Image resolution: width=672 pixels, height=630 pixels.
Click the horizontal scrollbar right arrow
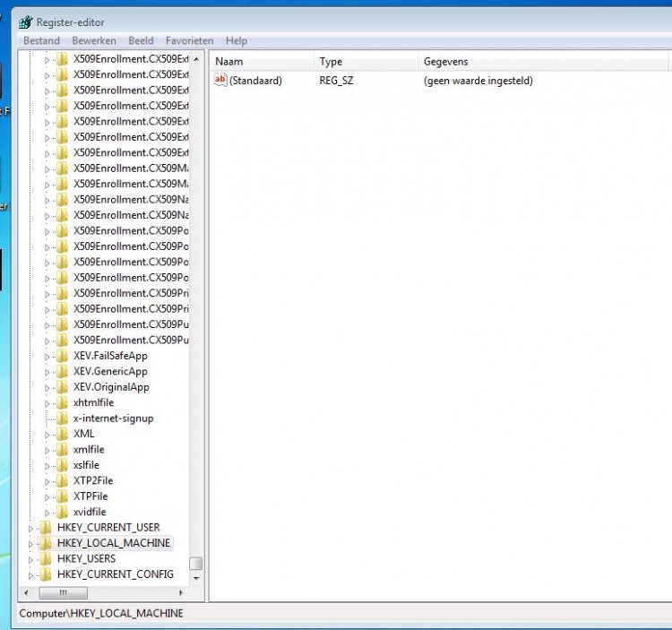pyautogui.click(x=181, y=592)
